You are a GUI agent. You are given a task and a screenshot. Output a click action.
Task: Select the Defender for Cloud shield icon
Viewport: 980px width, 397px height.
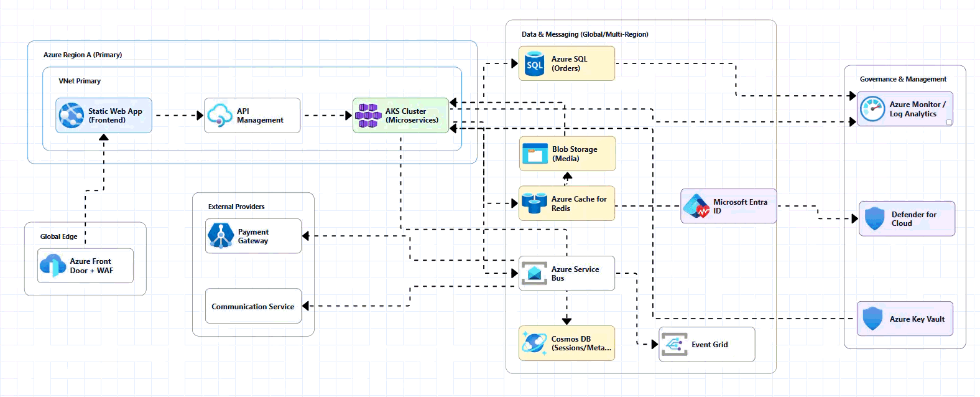click(875, 218)
